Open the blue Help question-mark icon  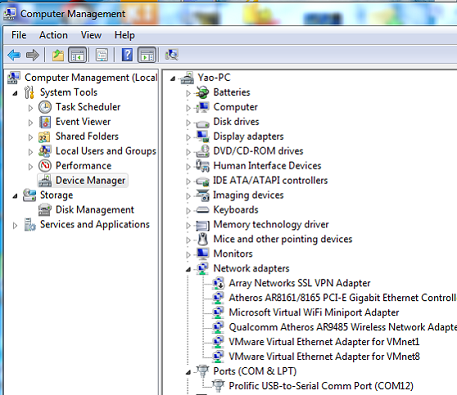127,55
